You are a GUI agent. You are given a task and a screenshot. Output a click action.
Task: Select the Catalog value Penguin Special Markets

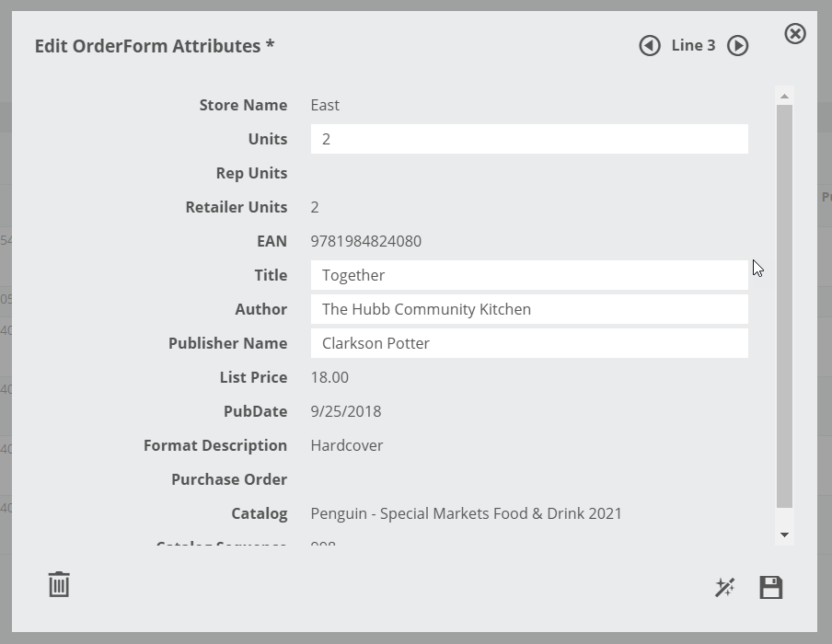(466, 513)
